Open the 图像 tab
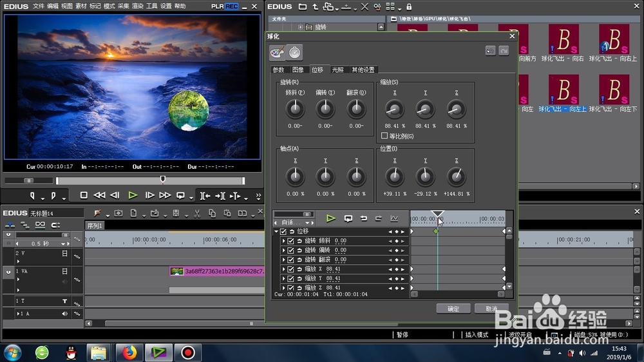Image resolution: width=644 pixels, height=362 pixels. pyautogui.click(x=298, y=70)
